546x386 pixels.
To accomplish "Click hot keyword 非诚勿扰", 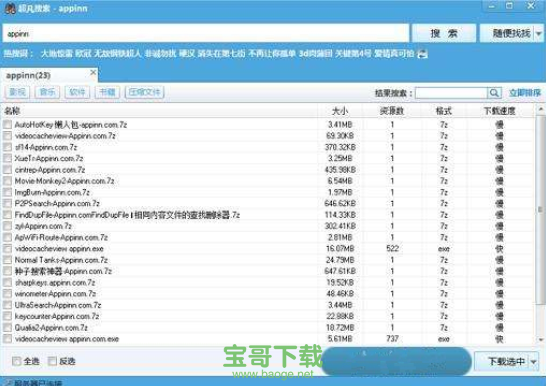I will [160, 54].
